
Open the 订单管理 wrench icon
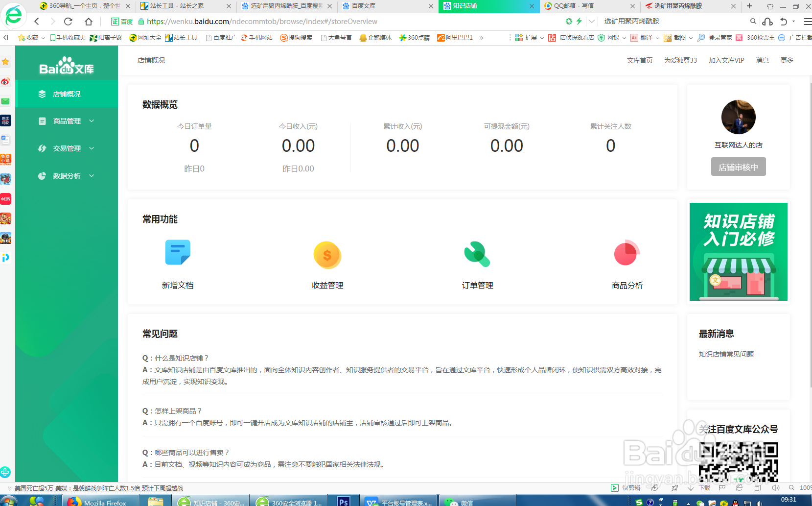[476, 253]
